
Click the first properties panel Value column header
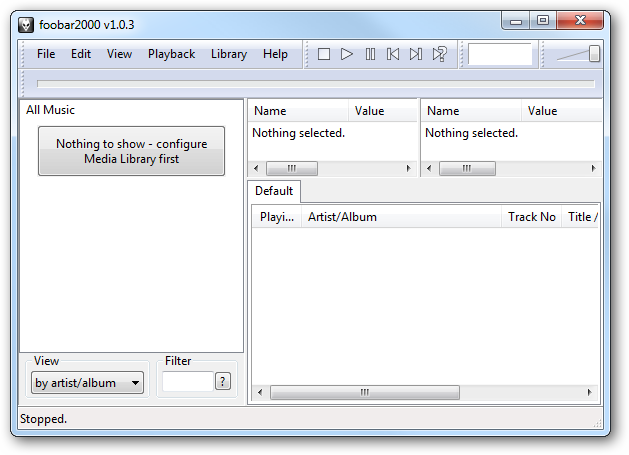click(x=383, y=111)
